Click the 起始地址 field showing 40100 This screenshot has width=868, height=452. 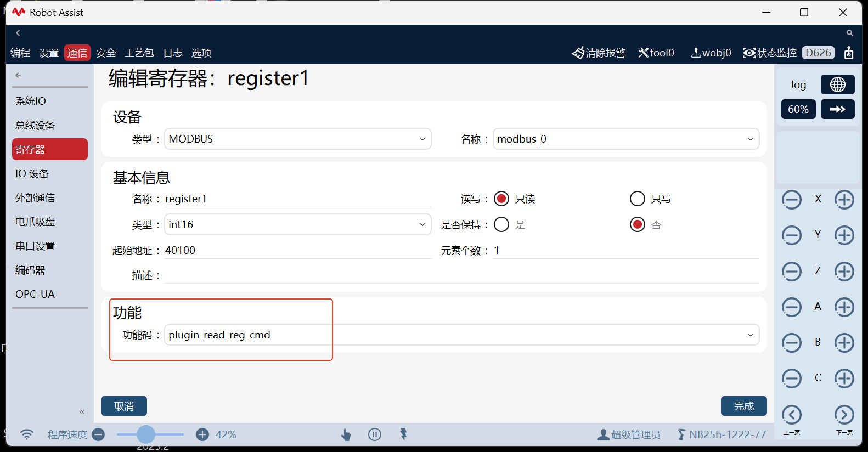(296, 250)
